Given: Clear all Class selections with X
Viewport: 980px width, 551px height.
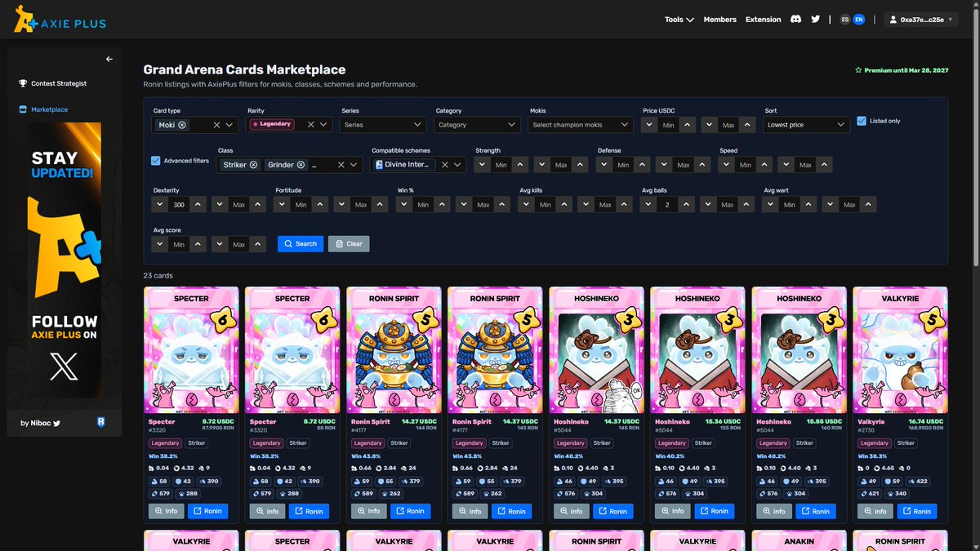Looking at the screenshot, I should click(341, 165).
